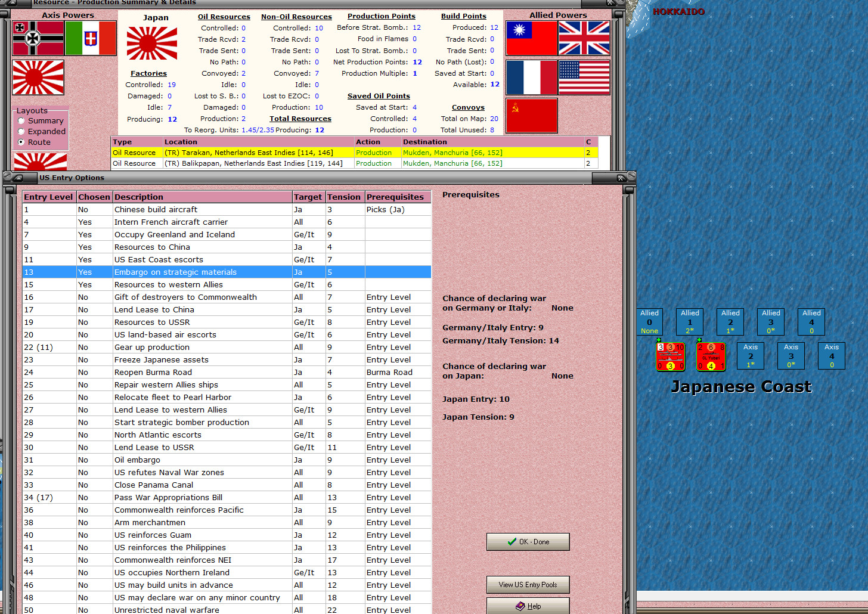Viewport: 868px width, 614px height.
Task: Click the large Japan flag beside resource summary
Action: 152,43
